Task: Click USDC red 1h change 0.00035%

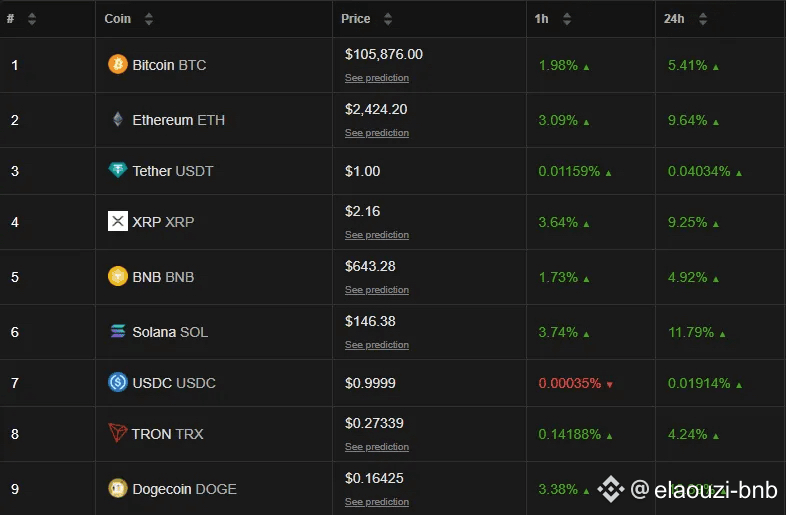Action: (569, 383)
